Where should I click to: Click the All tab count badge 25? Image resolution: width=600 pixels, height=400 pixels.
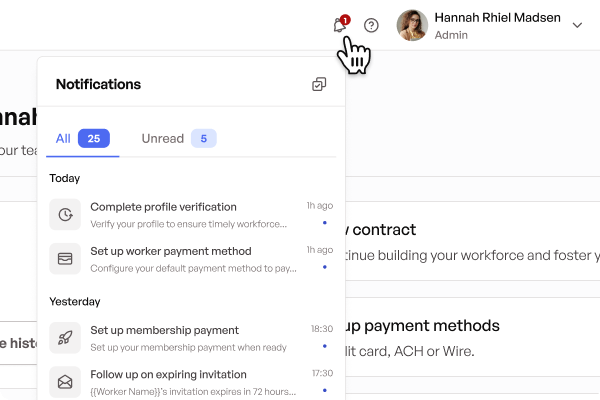tap(93, 138)
